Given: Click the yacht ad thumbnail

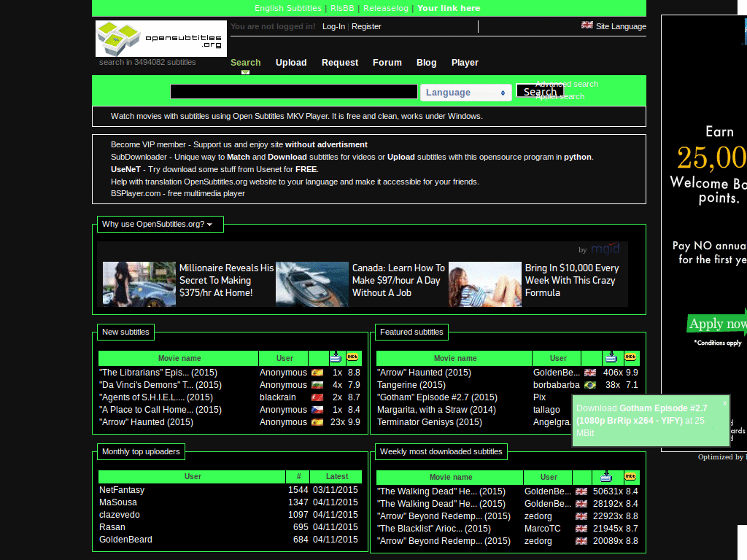Looking at the screenshot, I should tap(312, 284).
